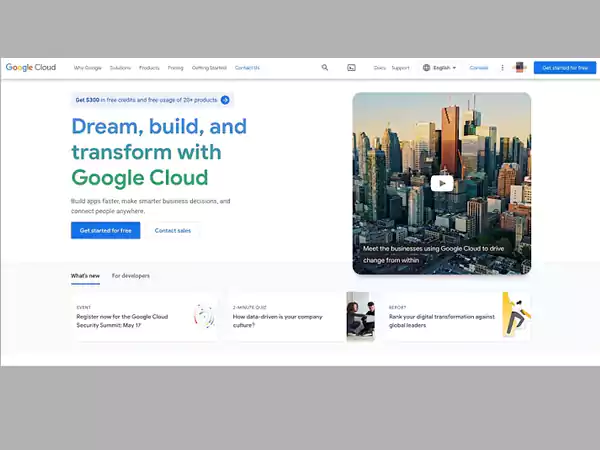Open the Why Google menu
600x450 pixels.
88,68
